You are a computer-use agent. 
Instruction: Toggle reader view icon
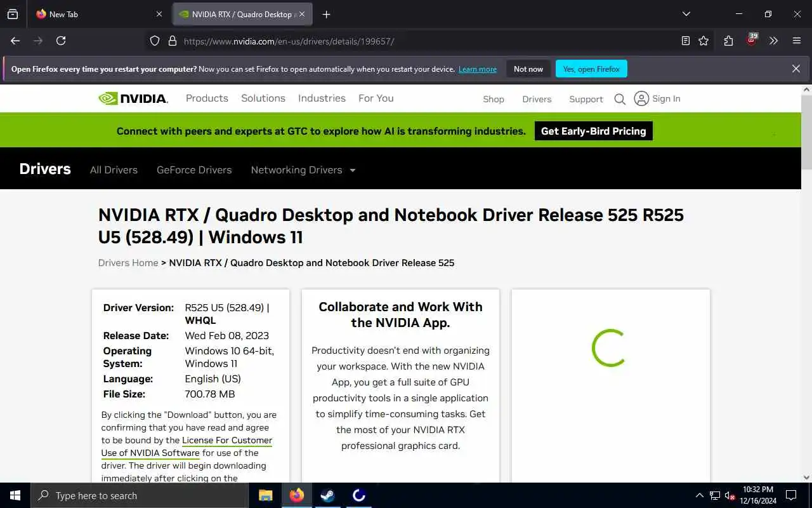685,41
